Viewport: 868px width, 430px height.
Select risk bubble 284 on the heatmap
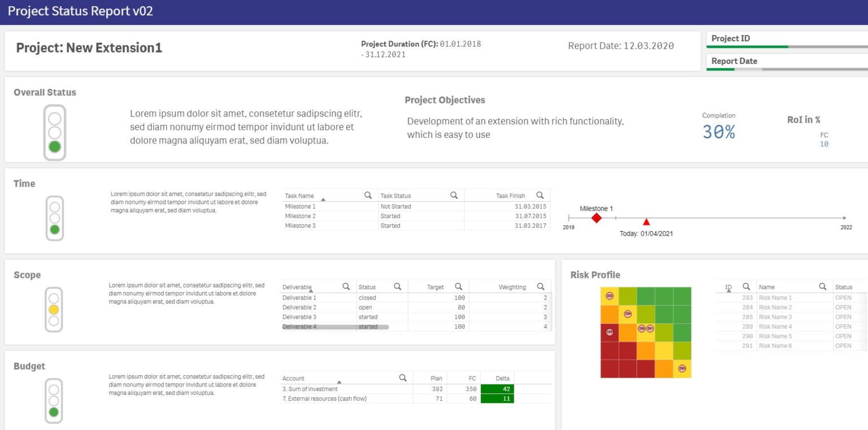629,314
